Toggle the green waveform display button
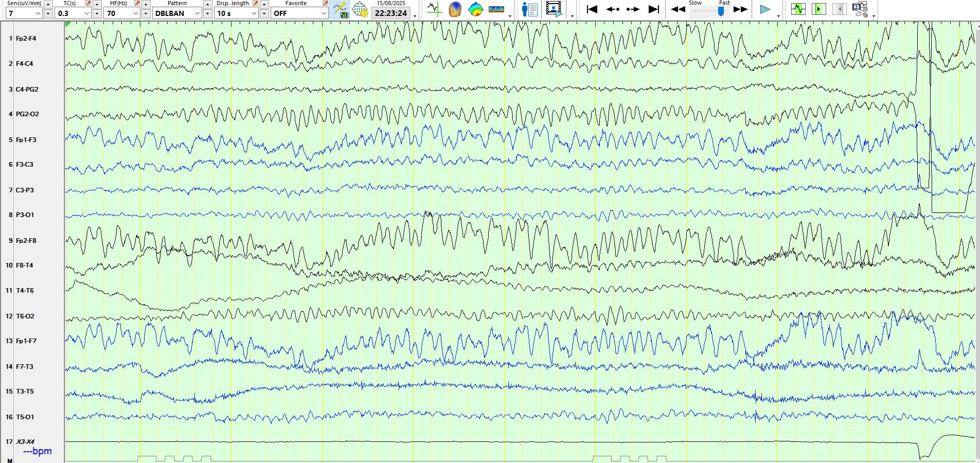The image size is (980, 463). pos(798,9)
